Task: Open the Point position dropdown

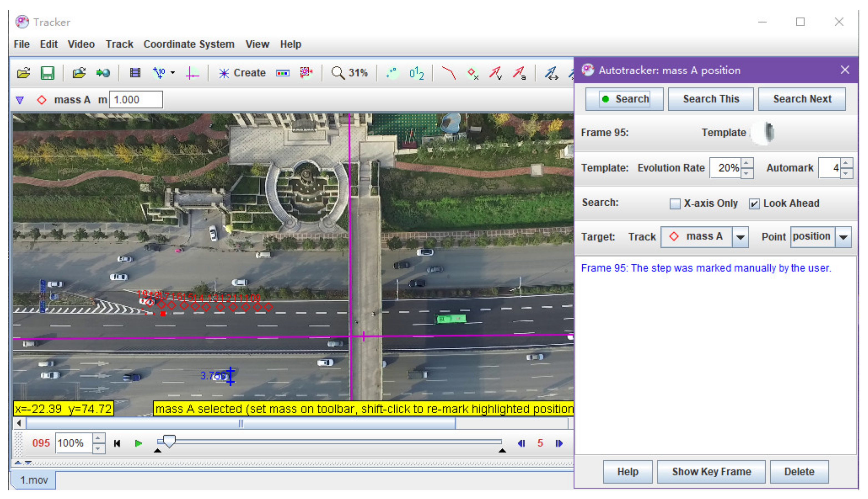Action: click(x=843, y=237)
